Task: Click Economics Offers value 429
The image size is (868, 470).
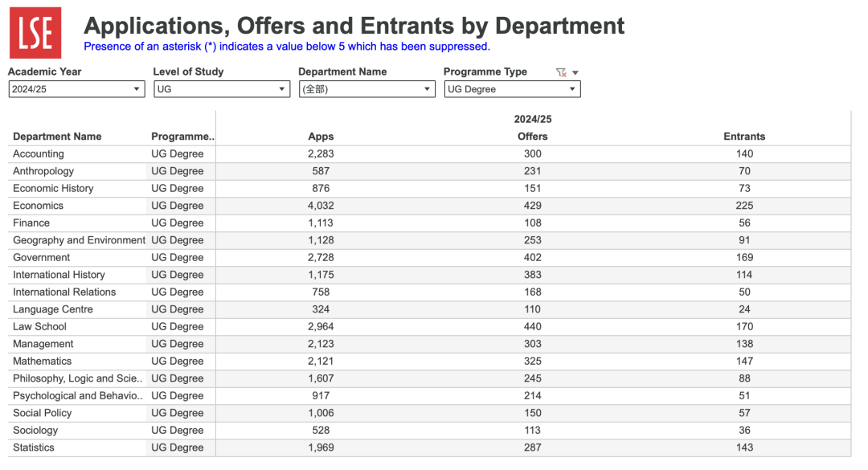Action: click(x=533, y=206)
